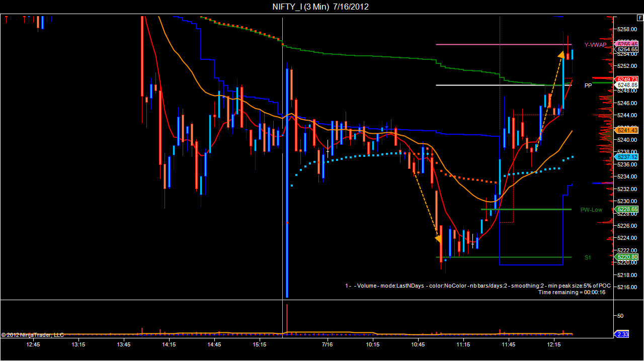Click the Time remaining = 00:00:16 text
The width and height of the screenshot is (644, 361).
coord(572,292)
